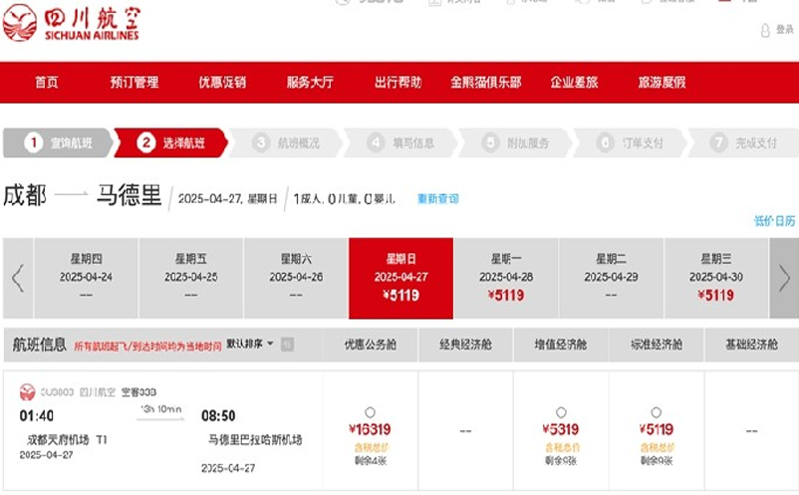Click the flight duration 13h 10min
The width and height of the screenshot is (799, 495).
point(161,409)
